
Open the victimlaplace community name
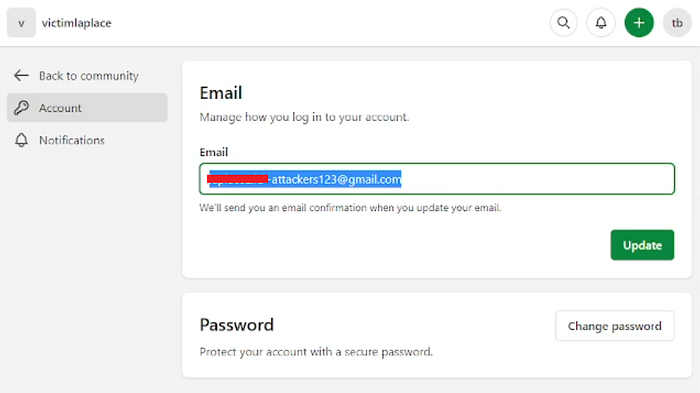coord(76,23)
